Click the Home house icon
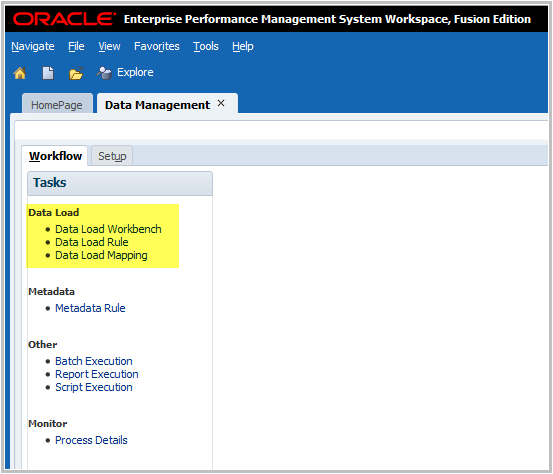This screenshot has height=474, width=553. click(20, 73)
